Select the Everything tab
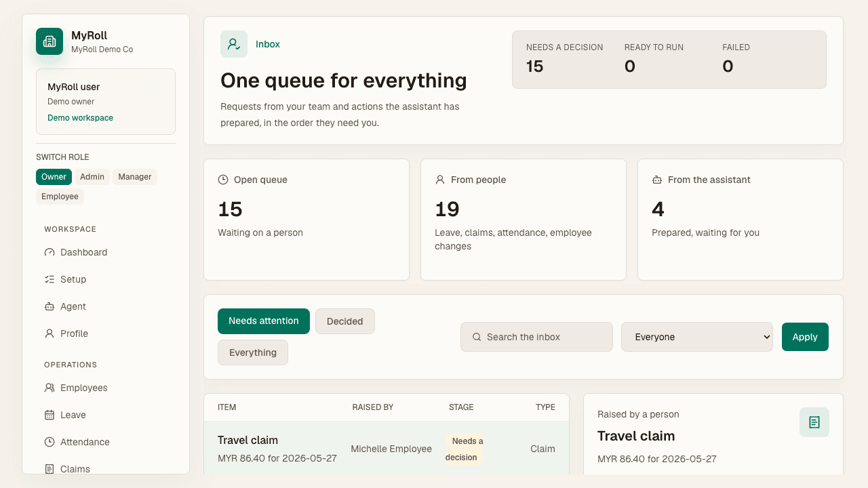The image size is (868, 488). [x=253, y=352]
